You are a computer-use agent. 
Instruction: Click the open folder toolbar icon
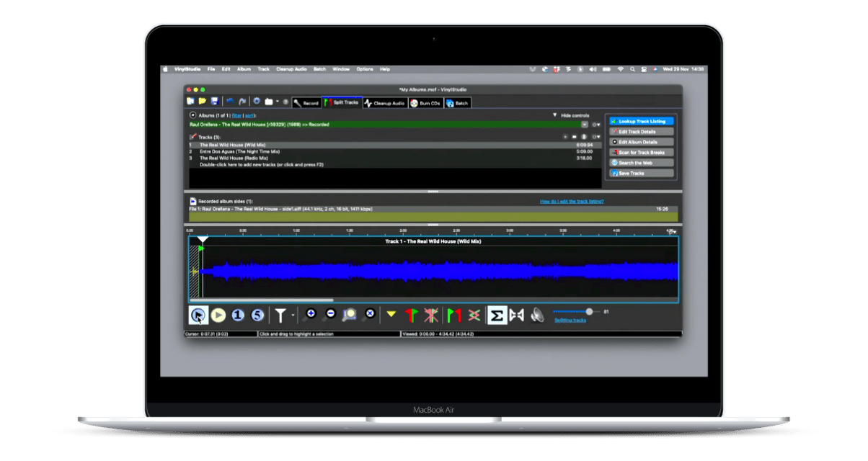pyautogui.click(x=203, y=102)
